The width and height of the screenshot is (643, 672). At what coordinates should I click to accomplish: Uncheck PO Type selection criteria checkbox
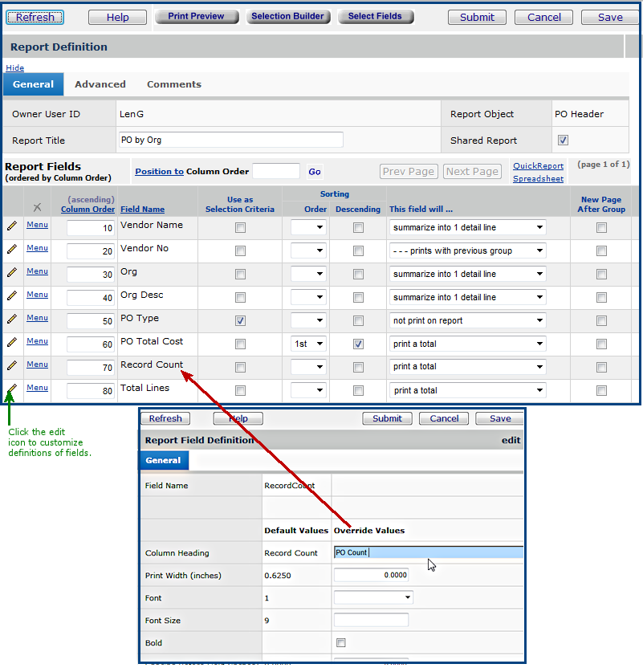tap(240, 320)
